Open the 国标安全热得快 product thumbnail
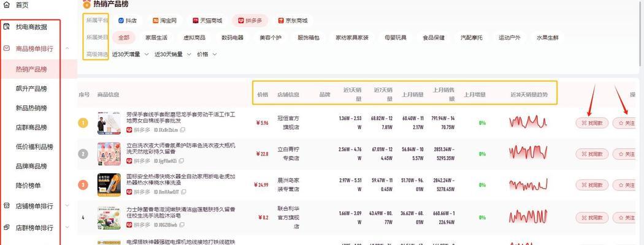The width and height of the screenshot is (644, 245). click(109, 185)
